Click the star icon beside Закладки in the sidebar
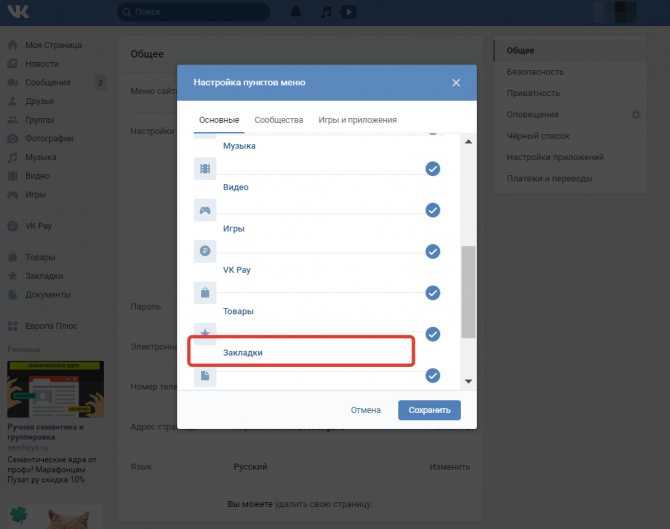 pos(13,276)
